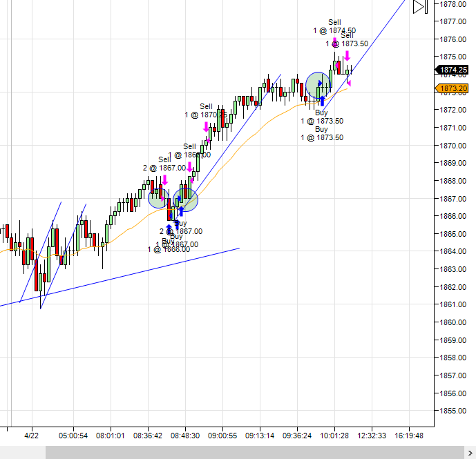Click the 10:01:28 time axis label

click(334, 436)
